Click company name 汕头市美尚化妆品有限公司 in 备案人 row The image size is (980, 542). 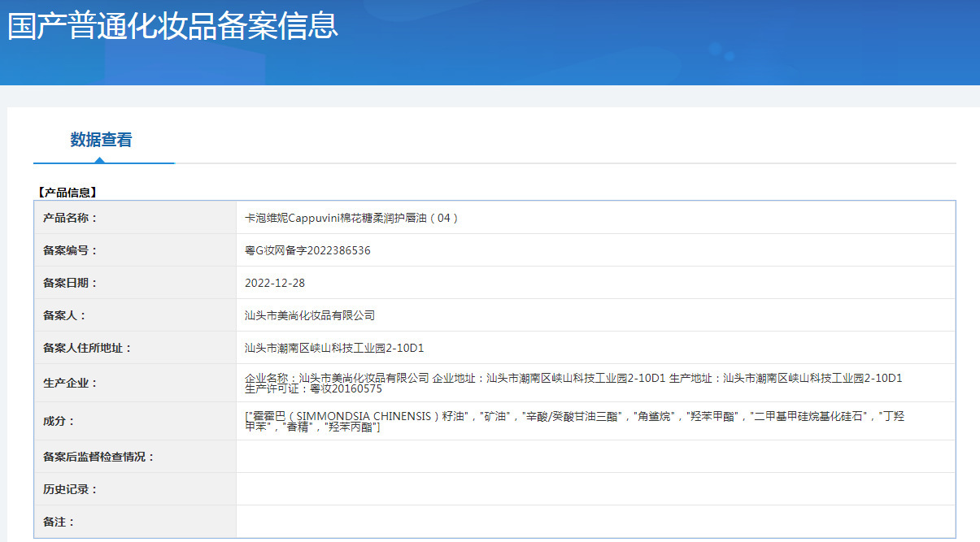click(x=310, y=315)
